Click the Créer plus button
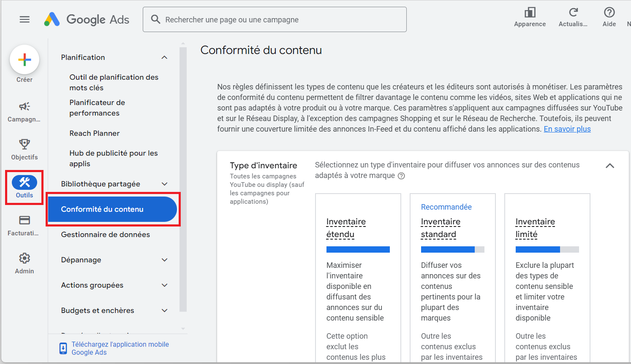Viewport: 631px width, 364px height. coord(24,60)
